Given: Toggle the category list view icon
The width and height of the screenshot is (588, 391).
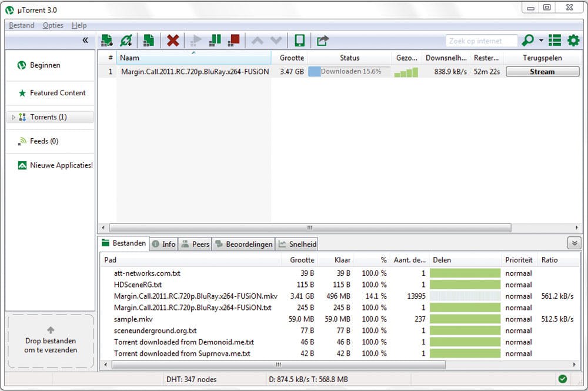Looking at the screenshot, I should (554, 40).
